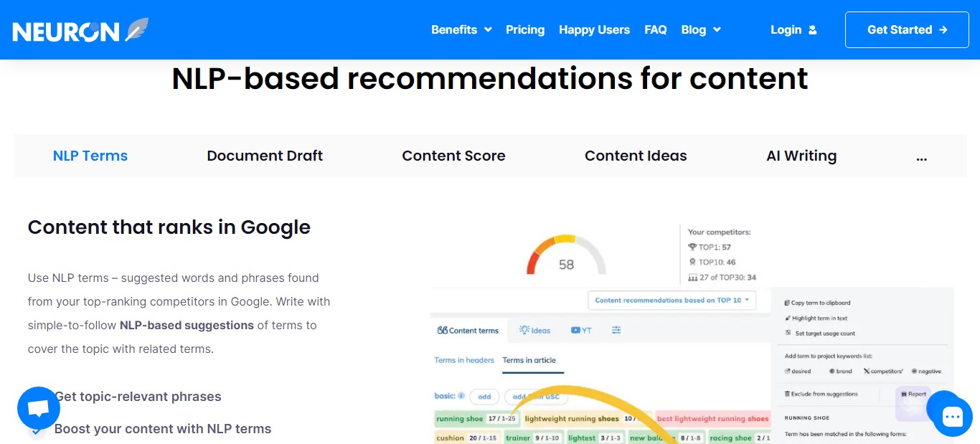The height and width of the screenshot is (444, 980).
Task: Open the Pricing menu item
Action: (525, 30)
